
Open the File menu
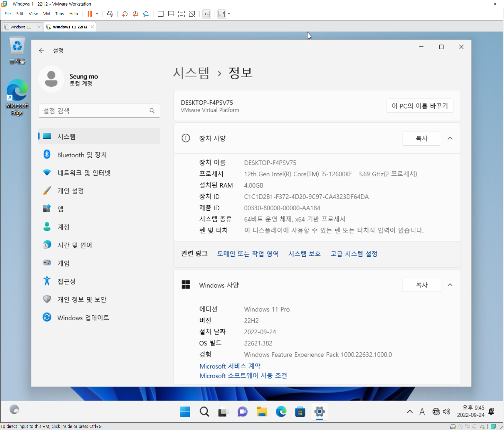(8, 14)
